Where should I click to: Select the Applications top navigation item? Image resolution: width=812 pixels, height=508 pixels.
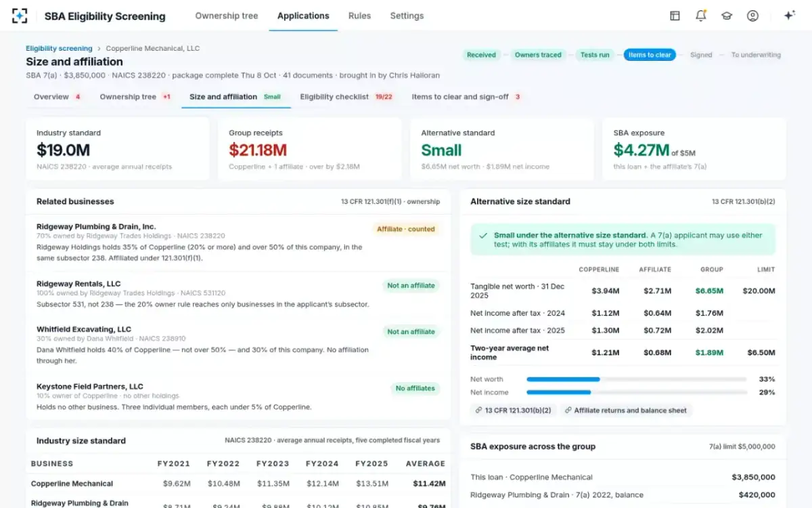coord(303,16)
